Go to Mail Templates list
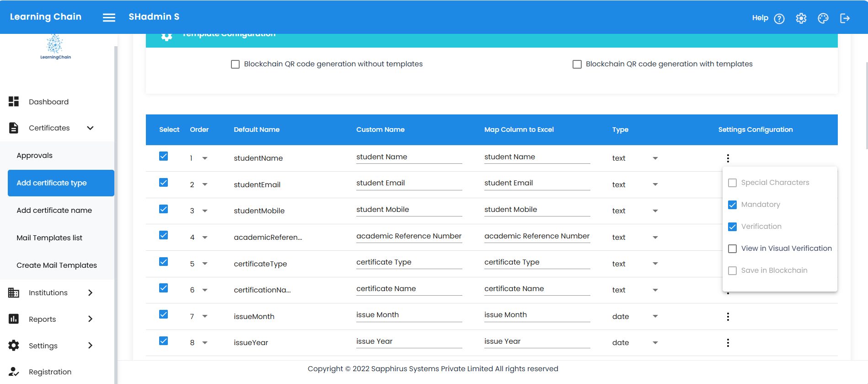This screenshot has width=868, height=384. click(49, 238)
